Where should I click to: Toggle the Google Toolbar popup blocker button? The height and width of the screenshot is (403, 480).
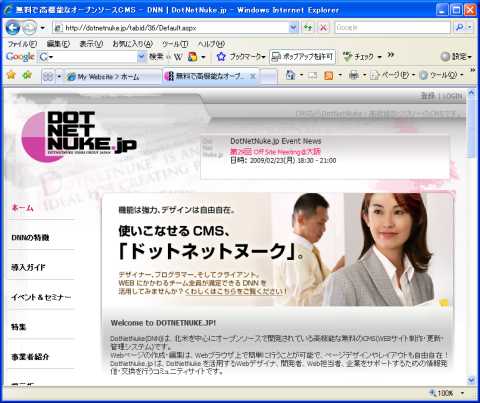302,57
